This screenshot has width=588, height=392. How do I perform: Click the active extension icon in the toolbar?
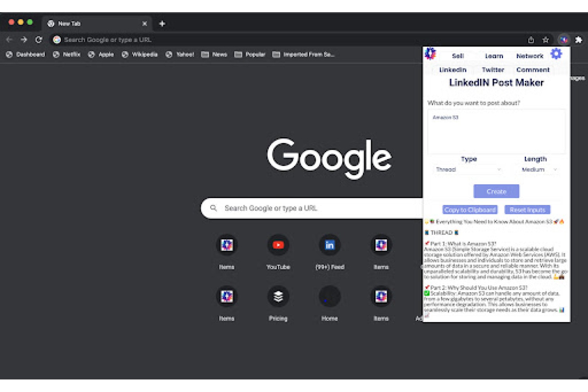[x=564, y=40]
